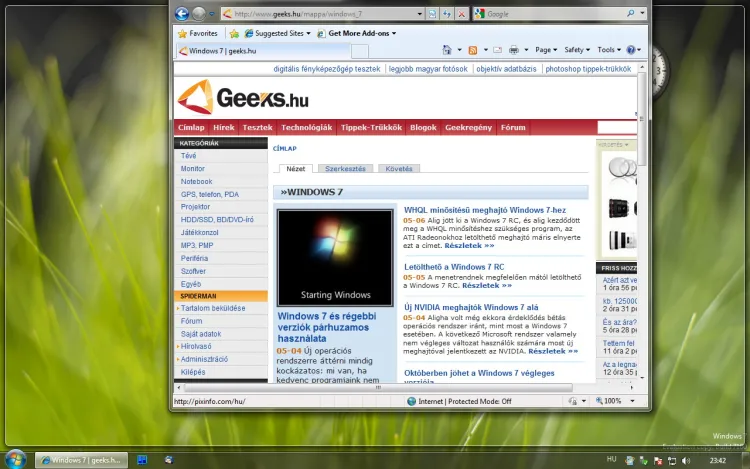Image resolution: width=750 pixels, height=469 pixels.
Task: Click the Refresh page icon
Action: tap(446, 14)
